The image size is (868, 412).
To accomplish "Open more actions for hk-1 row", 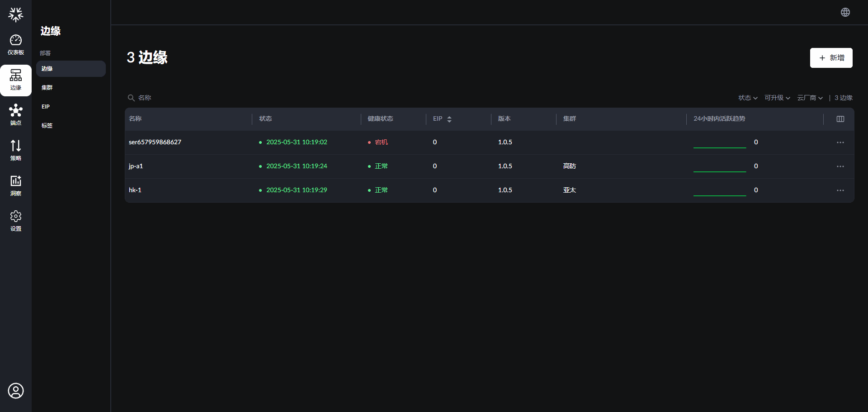I will 840,190.
